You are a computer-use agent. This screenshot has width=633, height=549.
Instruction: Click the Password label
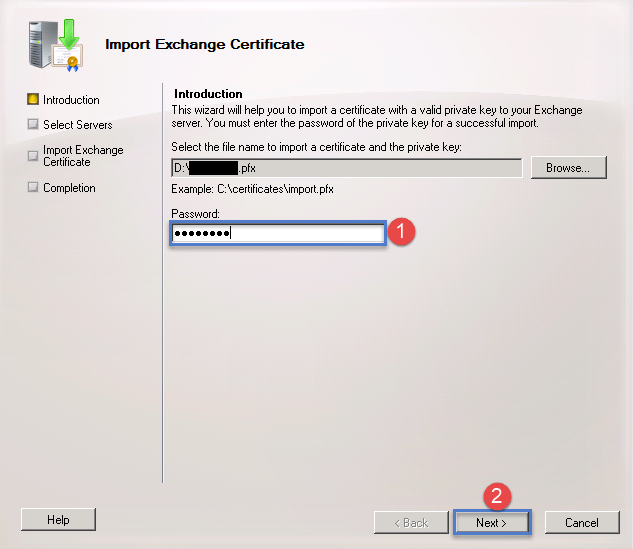click(x=195, y=214)
